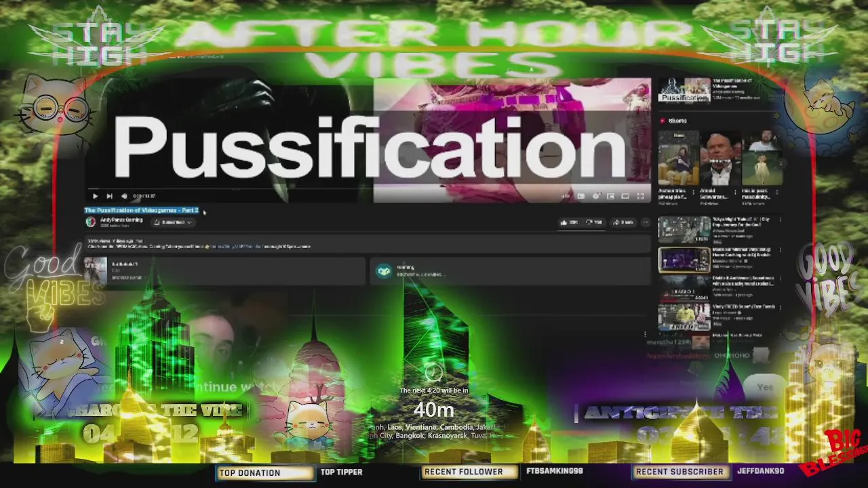
Task: Open the player settings gear
Action: coord(596,196)
